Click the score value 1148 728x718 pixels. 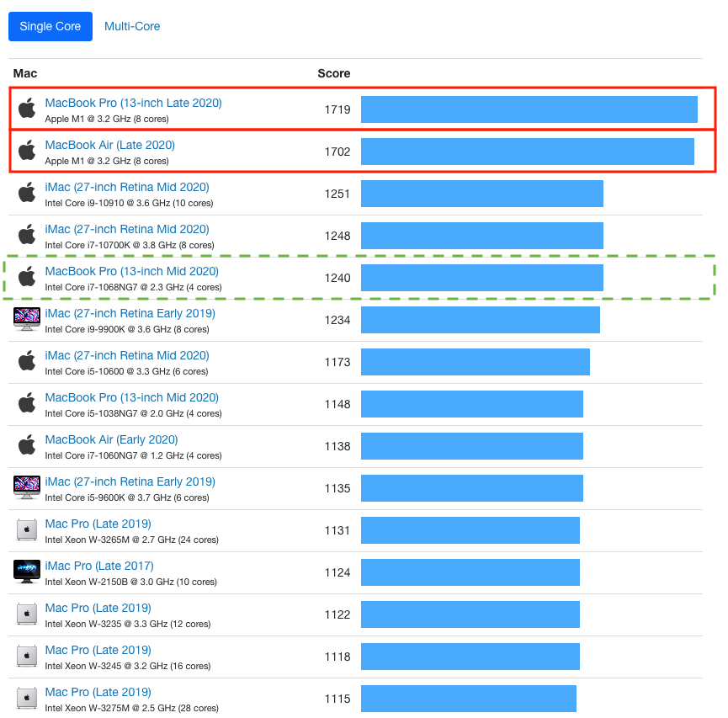point(337,404)
